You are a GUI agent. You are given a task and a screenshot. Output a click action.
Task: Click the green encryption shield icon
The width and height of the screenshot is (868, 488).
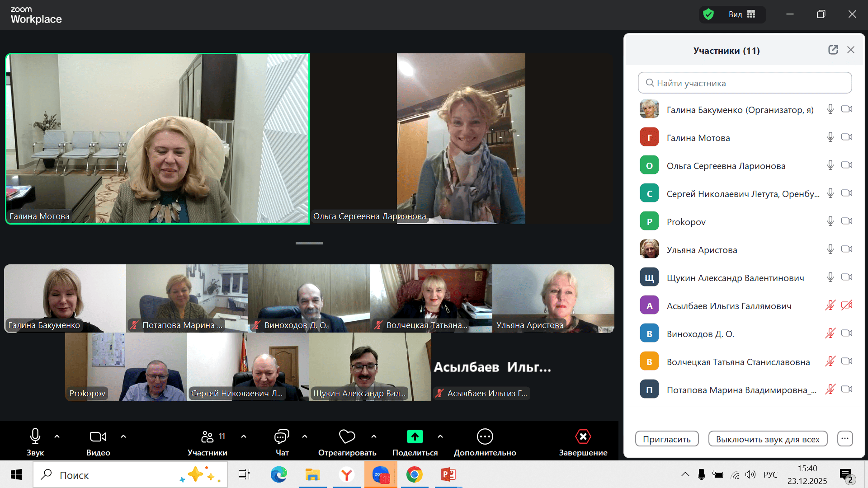(708, 14)
